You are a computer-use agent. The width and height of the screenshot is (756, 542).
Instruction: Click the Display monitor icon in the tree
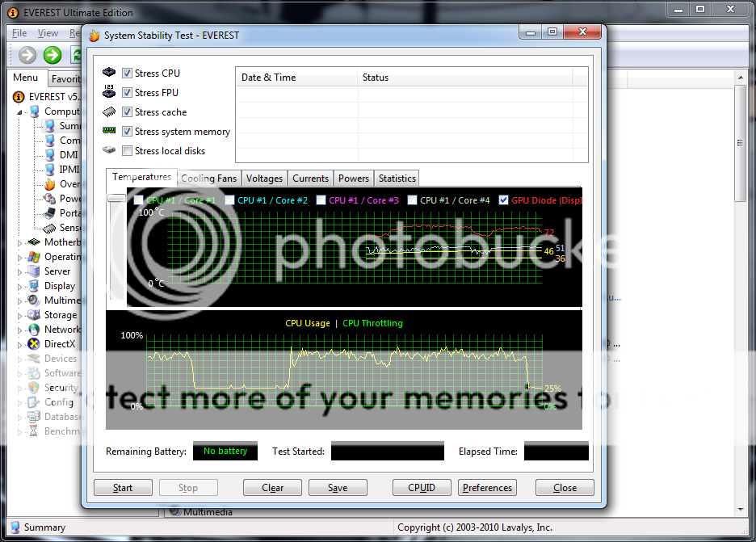34,286
